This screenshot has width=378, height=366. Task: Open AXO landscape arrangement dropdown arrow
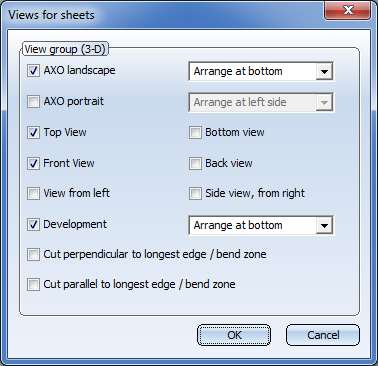click(x=324, y=71)
